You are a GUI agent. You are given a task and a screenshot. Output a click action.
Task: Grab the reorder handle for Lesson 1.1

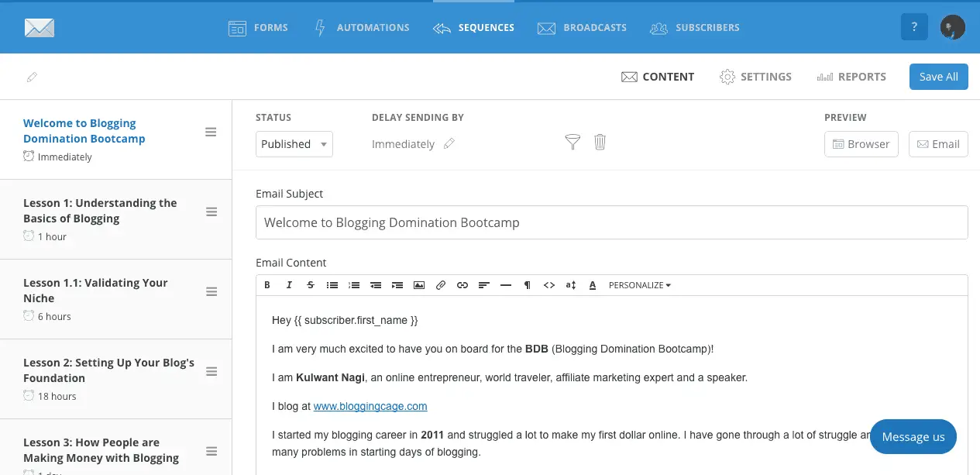[211, 292]
